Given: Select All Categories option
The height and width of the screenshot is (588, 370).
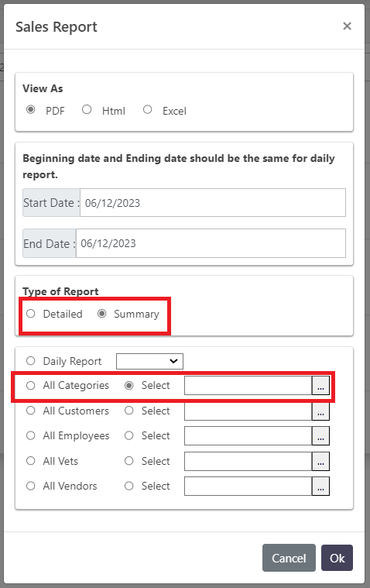Looking at the screenshot, I should point(31,386).
